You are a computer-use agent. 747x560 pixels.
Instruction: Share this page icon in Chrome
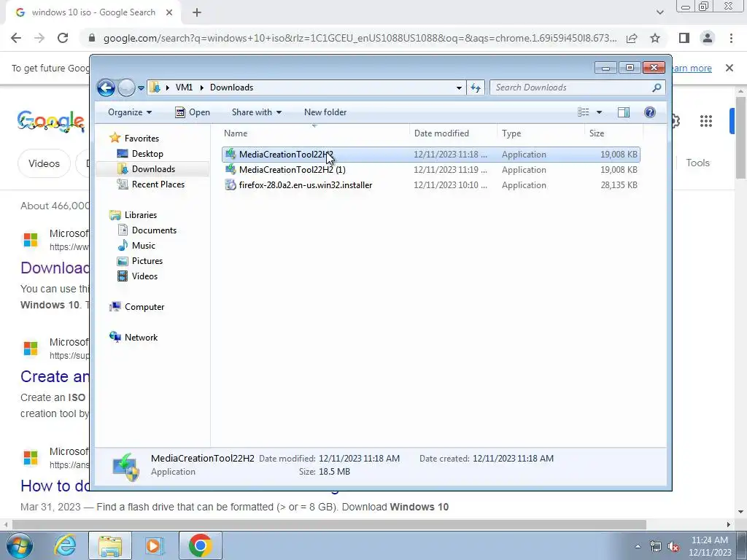point(632,38)
